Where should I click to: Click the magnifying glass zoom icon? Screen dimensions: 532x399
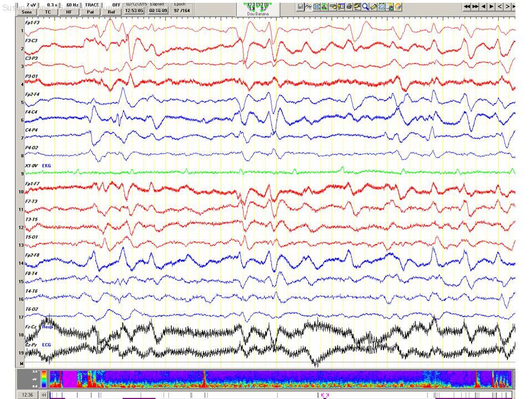366,7
